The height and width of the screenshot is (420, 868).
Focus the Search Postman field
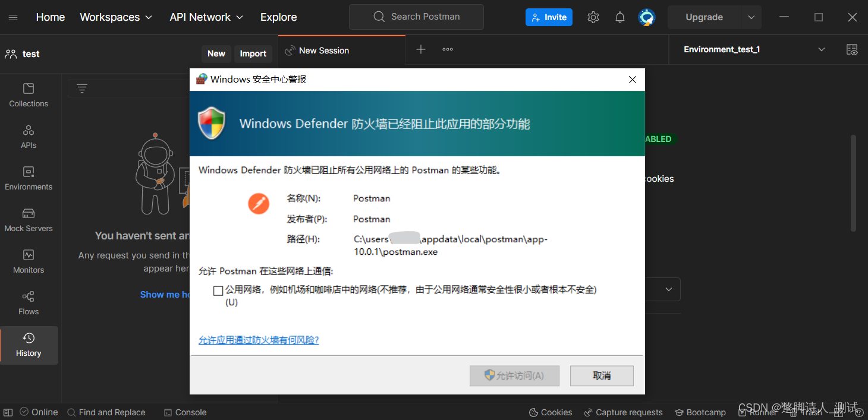pos(416,17)
